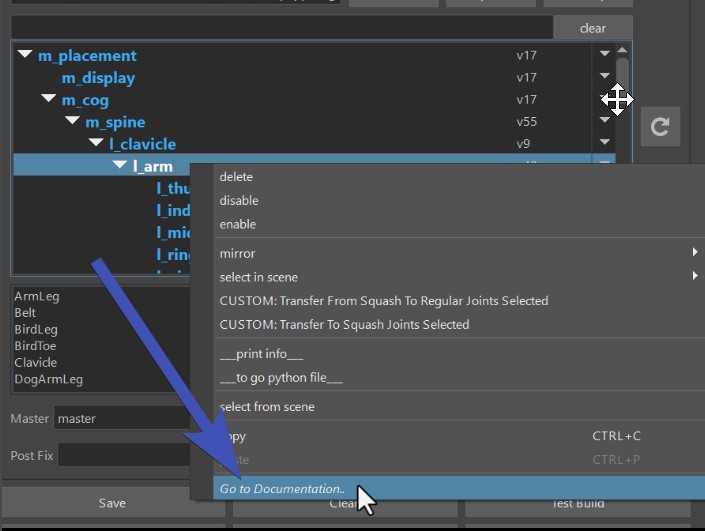Open version dropdown for l_clavicle row
The image size is (705, 531).
604,143
